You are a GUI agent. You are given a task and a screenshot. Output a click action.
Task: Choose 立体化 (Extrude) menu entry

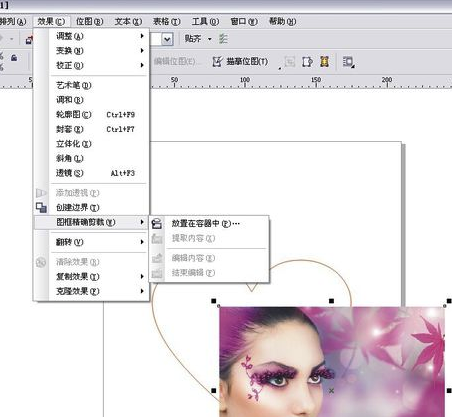[x=91, y=144]
